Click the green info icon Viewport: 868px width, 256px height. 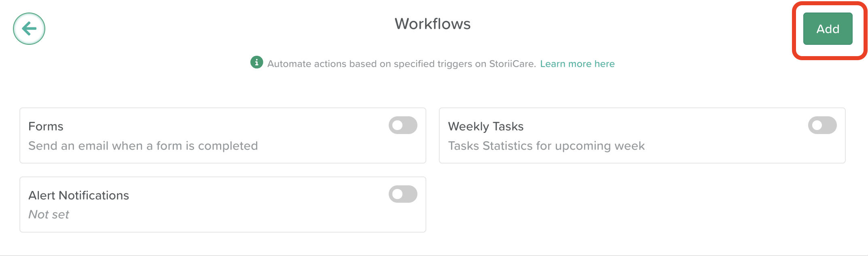click(x=256, y=63)
